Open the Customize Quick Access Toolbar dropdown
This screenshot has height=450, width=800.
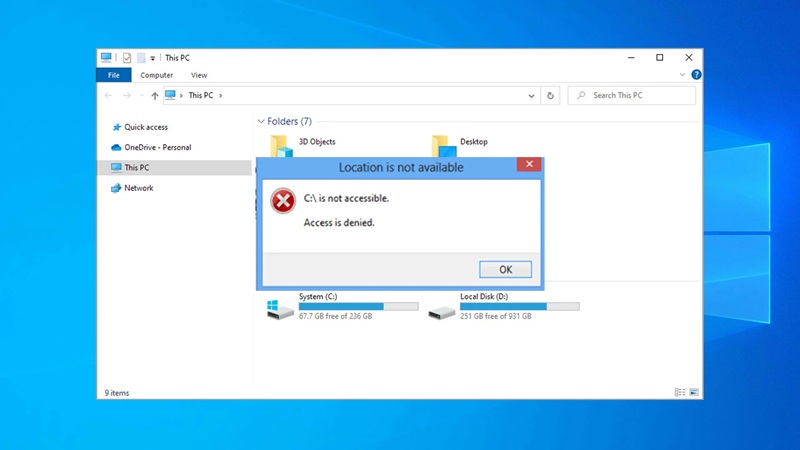tap(153, 58)
